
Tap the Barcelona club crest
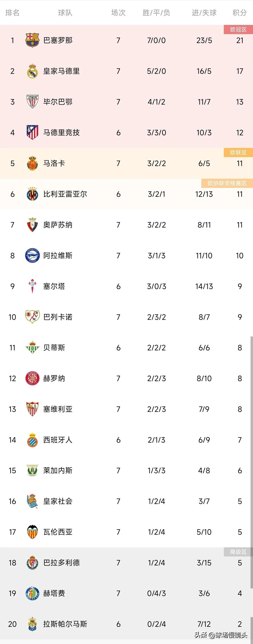(x=32, y=40)
